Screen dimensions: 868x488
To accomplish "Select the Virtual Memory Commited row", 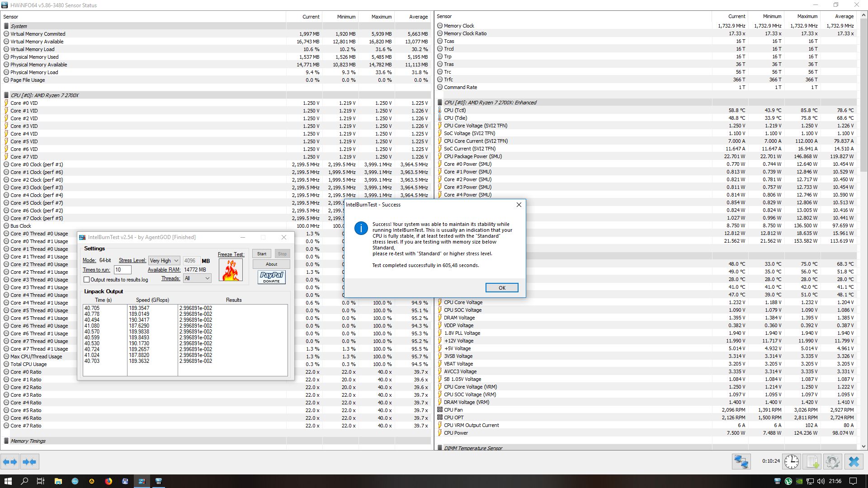I will [216, 34].
